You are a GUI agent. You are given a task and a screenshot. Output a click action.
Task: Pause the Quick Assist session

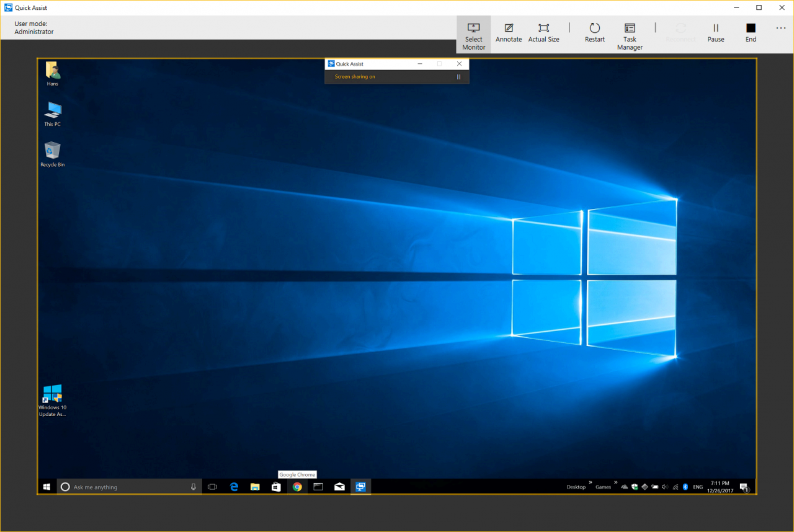pyautogui.click(x=716, y=34)
